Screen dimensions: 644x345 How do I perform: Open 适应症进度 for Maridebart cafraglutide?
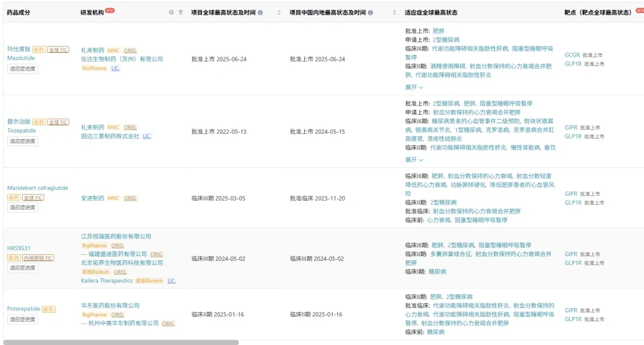point(23,207)
